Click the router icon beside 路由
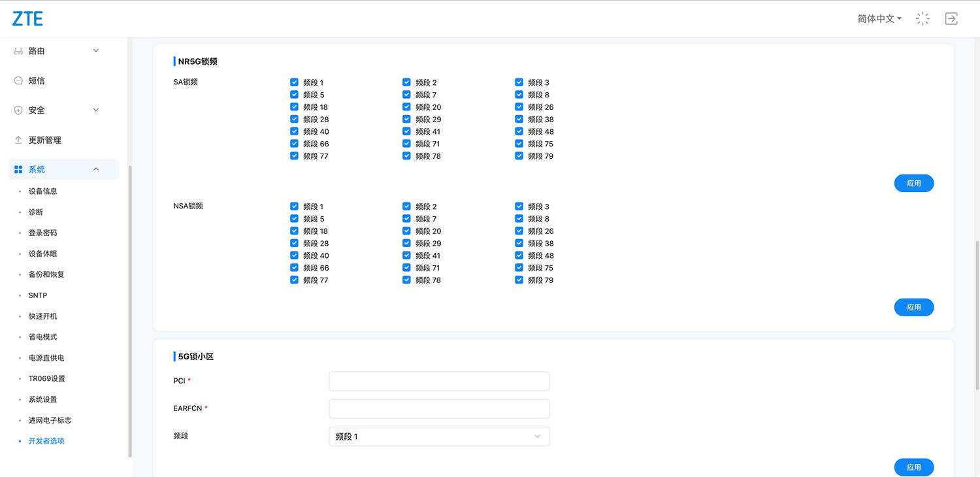Image resolution: width=980 pixels, height=477 pixels. point(18,51)
